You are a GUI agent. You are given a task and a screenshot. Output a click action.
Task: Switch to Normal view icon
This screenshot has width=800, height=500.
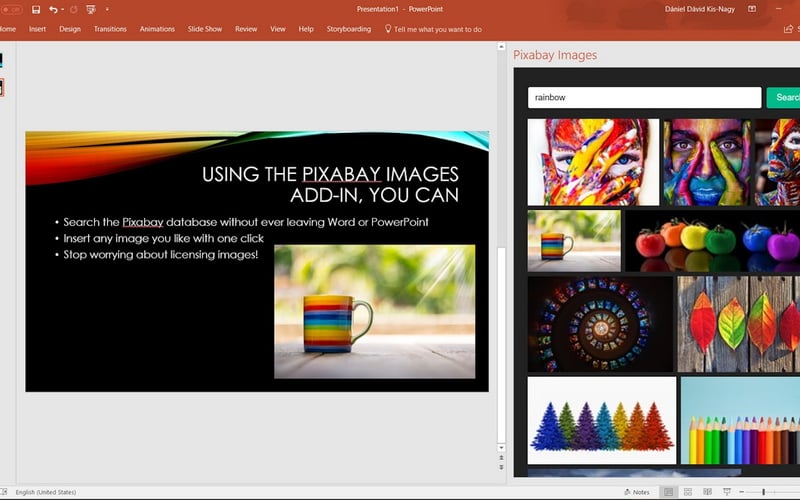click(668, 492)
